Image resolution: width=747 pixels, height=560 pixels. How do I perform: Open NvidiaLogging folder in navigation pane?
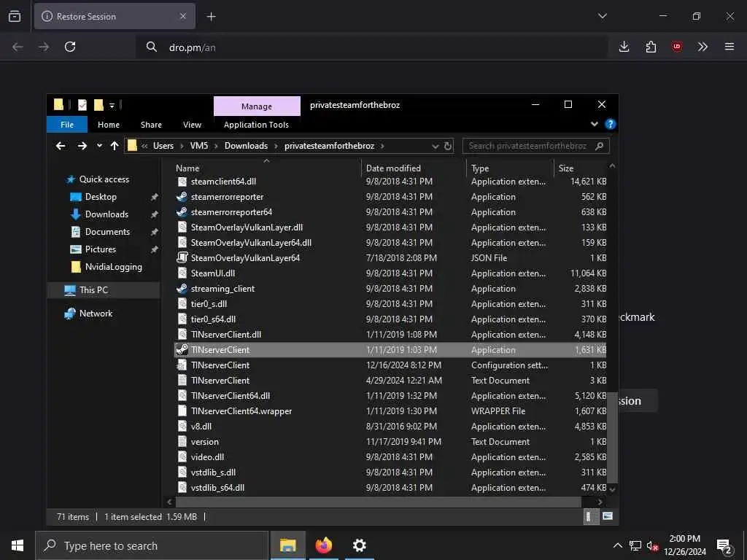click(113, 267)
